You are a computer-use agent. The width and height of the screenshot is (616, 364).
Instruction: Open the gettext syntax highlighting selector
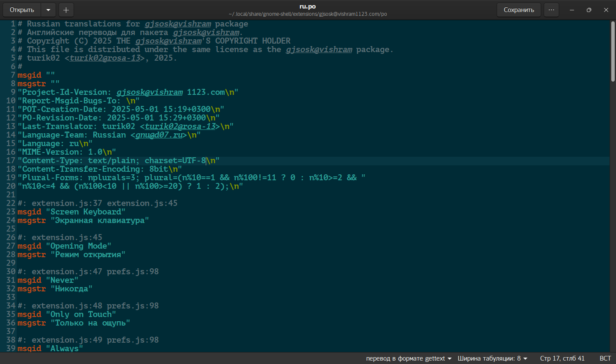(409, 358)
